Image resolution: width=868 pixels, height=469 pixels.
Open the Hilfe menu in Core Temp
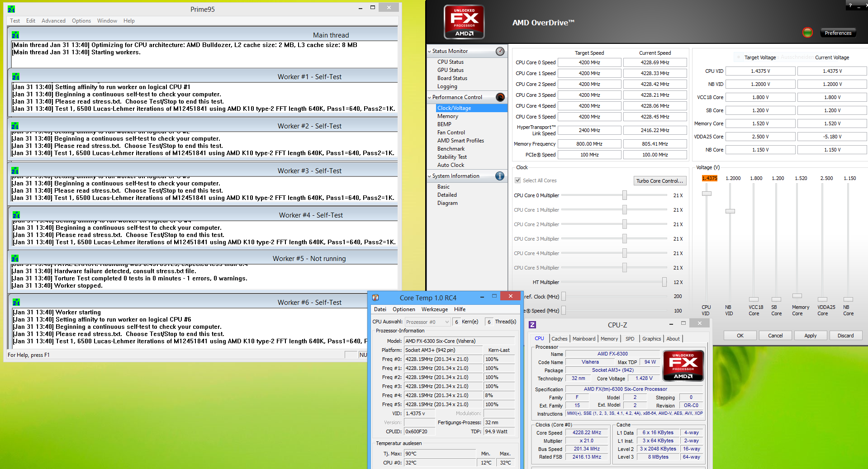coord(460,309)
